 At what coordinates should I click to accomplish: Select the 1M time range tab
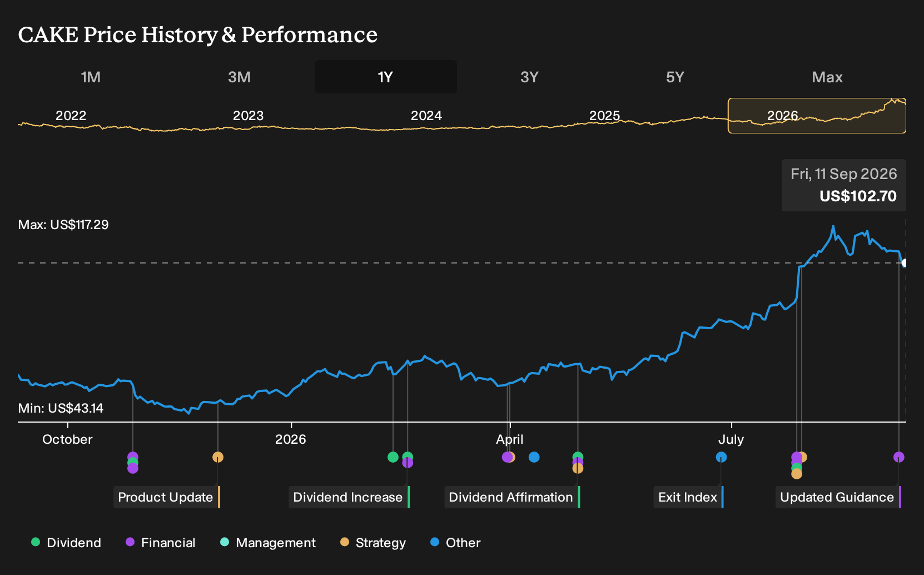pos(91,77)
